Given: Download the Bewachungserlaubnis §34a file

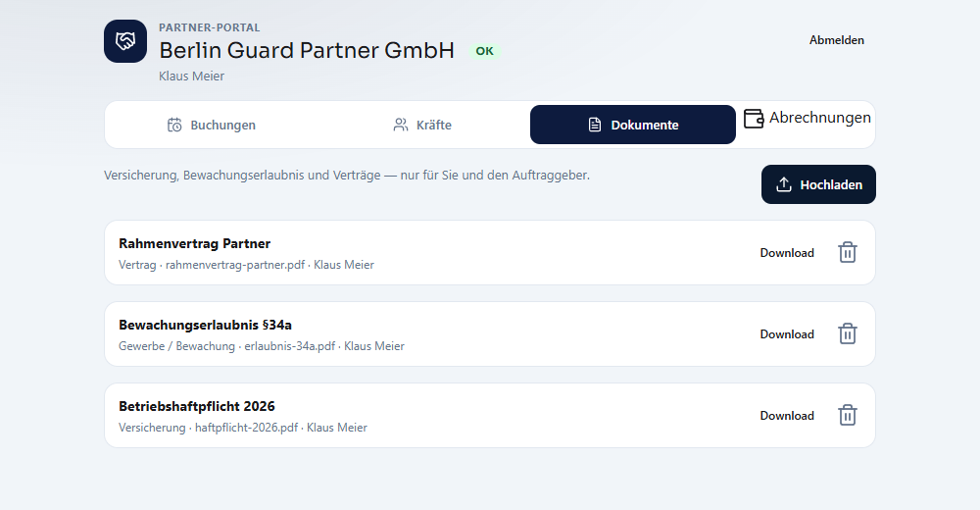Looking at the screenshot, I should [x=787, y=334].
